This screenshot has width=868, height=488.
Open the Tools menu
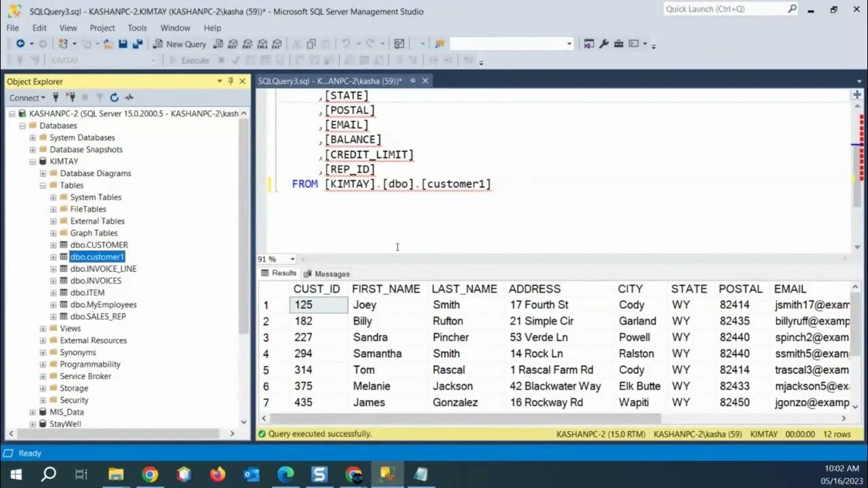pyautogui.click(x=137, y=28)
